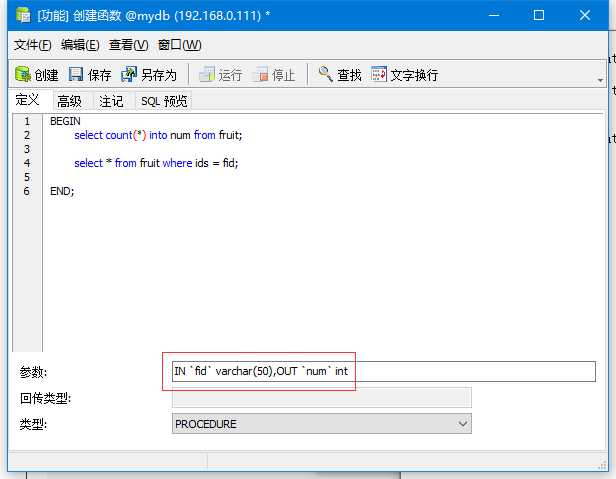Open the 编辑(E) menu
This screenshot has height=479, width=616.
point(80,45)
